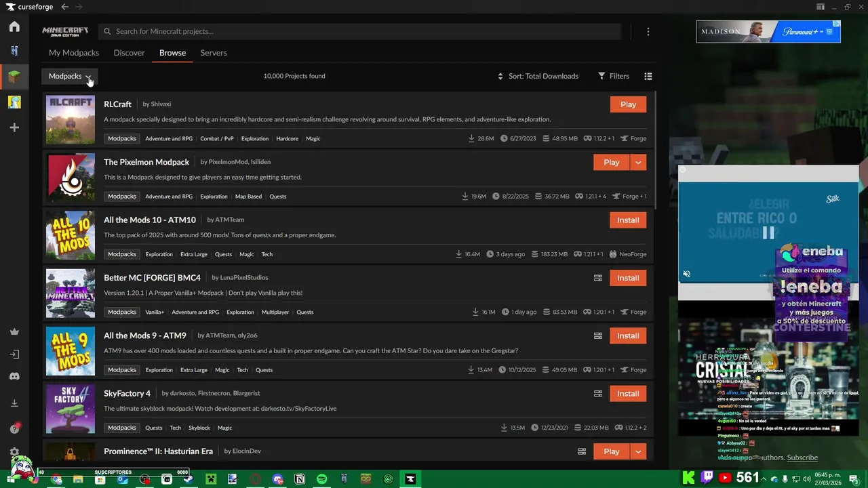Expand the Prominence II Play arrow dropdown
Image resolution: width=868 pixels, height=488 pixels.
pyautogui.click(x=638, y=451)
